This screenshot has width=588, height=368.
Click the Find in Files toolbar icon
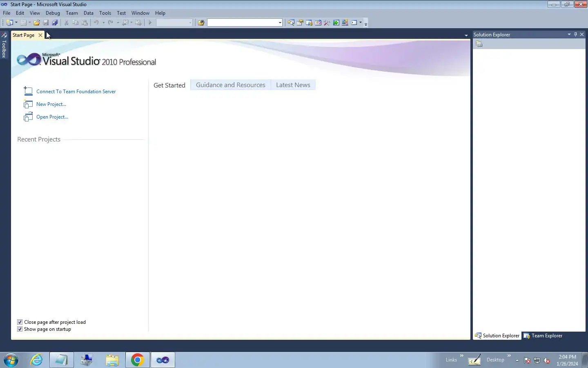(201, 23)
